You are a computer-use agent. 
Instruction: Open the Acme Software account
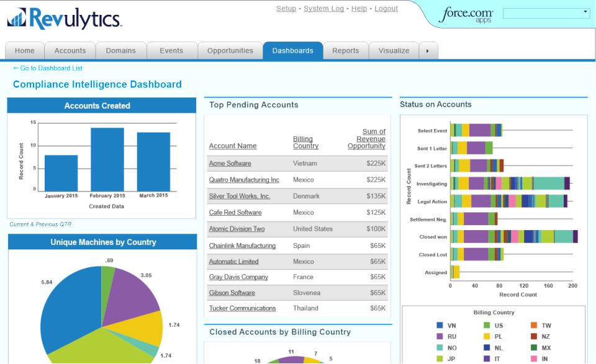(230, 164)
